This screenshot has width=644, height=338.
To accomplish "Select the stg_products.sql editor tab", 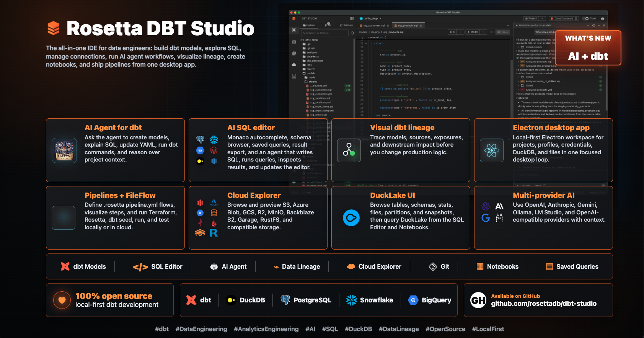I will coord(408,26).
